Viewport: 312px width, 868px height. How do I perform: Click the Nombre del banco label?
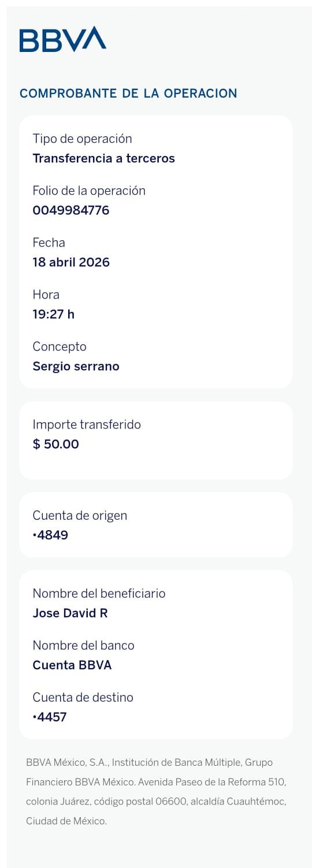84,645
